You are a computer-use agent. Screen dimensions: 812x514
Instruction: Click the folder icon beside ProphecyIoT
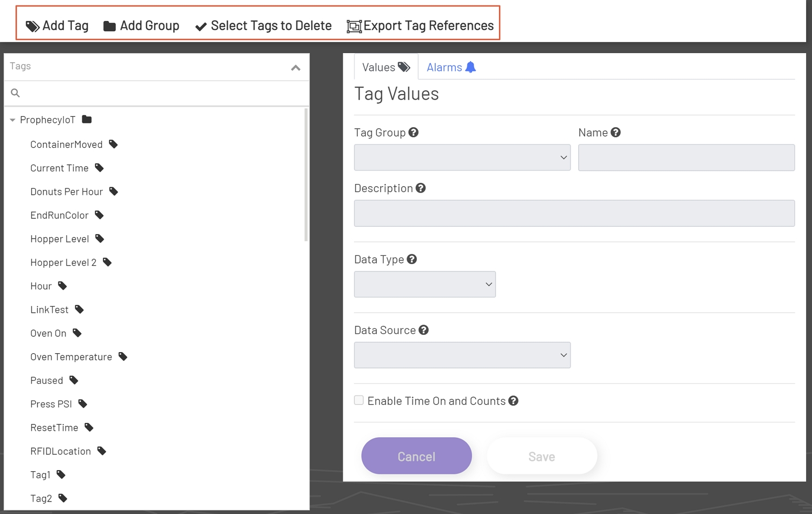(x=87, y=119)
